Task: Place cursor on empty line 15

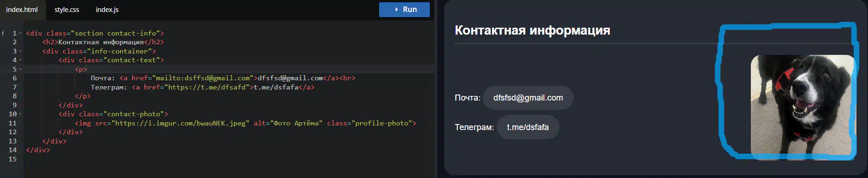Action: [229, 159]
